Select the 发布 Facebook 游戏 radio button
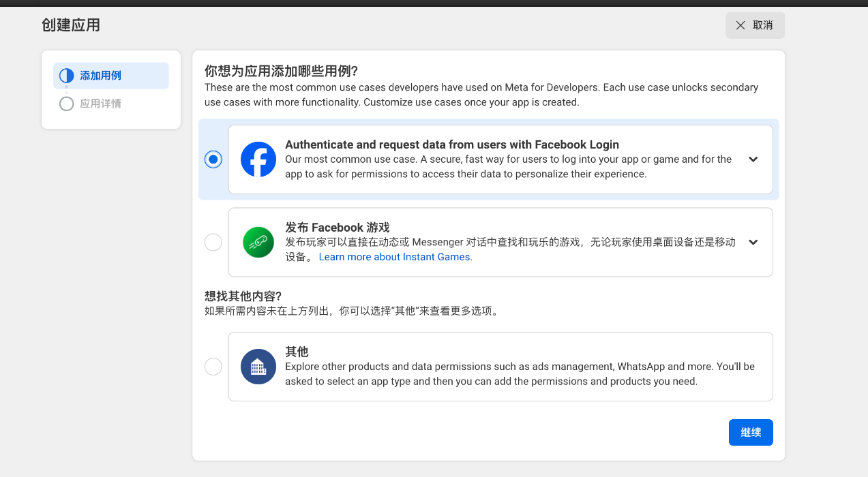Viewport: 868px width, 477px height. click(213, 242)
